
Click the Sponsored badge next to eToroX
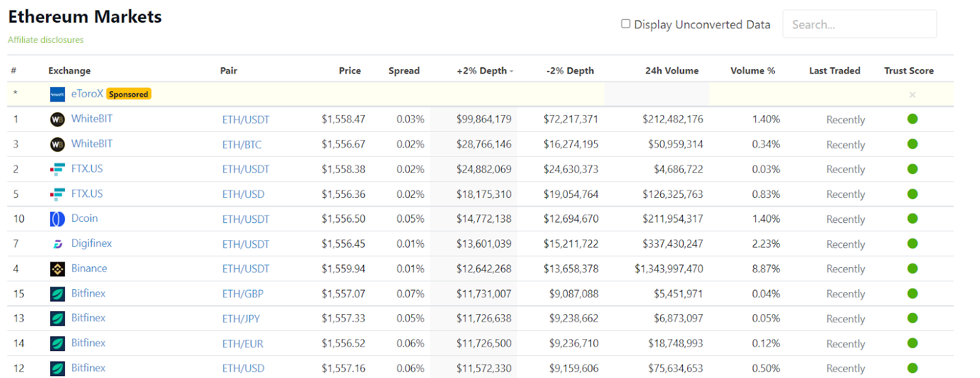tap(129, 94)
